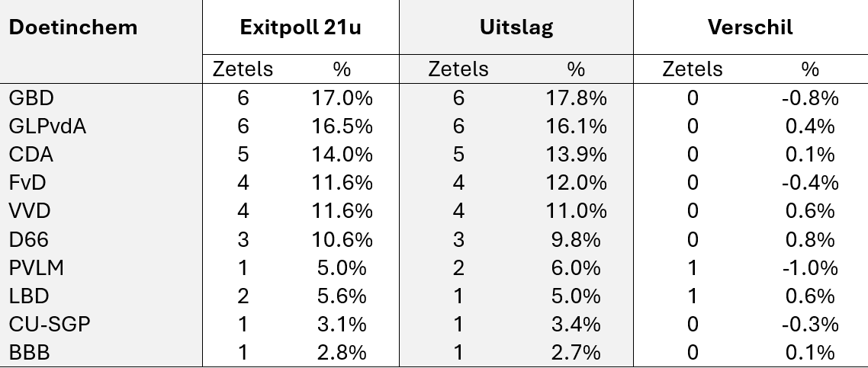Click the CU-SGP party name
The height and width of the screenshot is (368, 868).
(x=50, y=325)
